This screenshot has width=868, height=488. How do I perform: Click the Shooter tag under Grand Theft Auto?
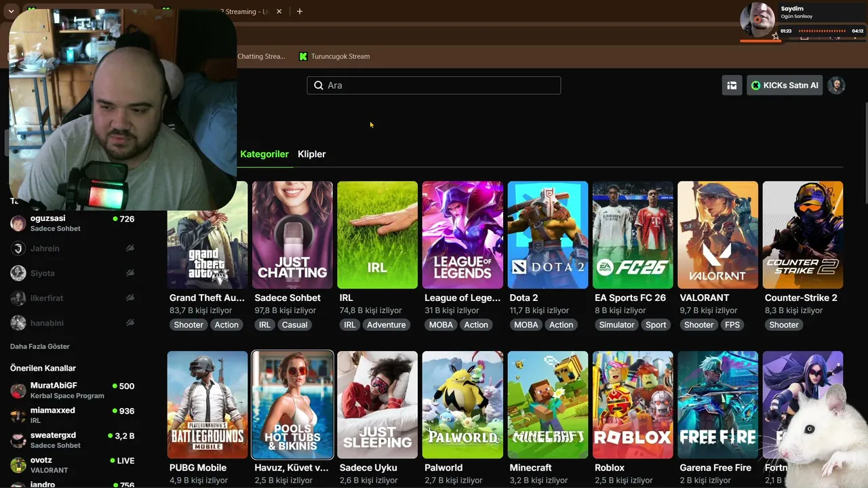(x=189, y=325)
